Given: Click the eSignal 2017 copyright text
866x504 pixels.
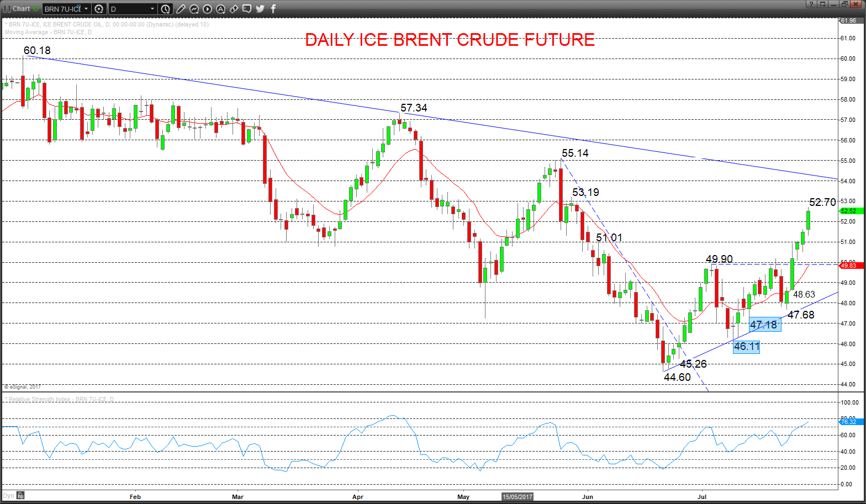Looking at the screenshot, I should point(23,387).
